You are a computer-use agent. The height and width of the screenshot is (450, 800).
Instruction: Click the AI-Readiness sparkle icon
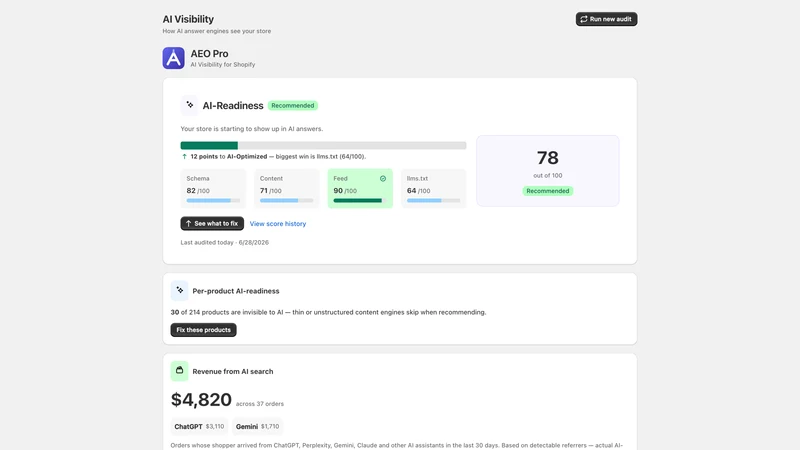[x=189, y=105]
